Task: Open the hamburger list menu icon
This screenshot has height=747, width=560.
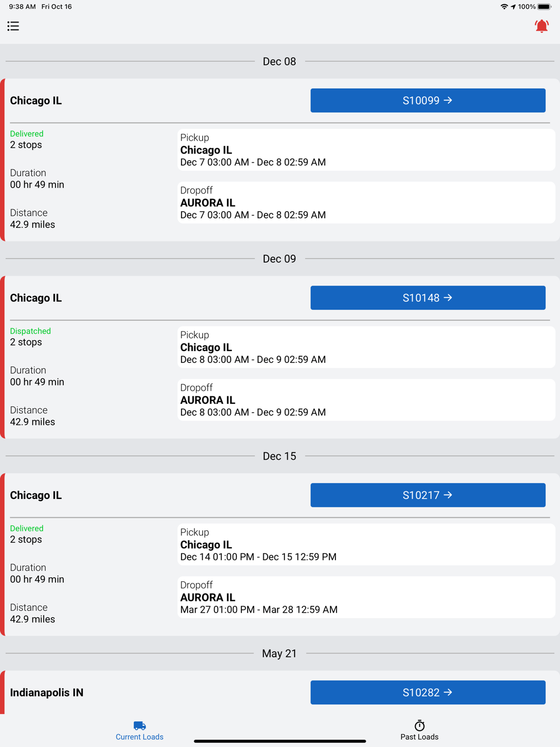Action: 13,26
